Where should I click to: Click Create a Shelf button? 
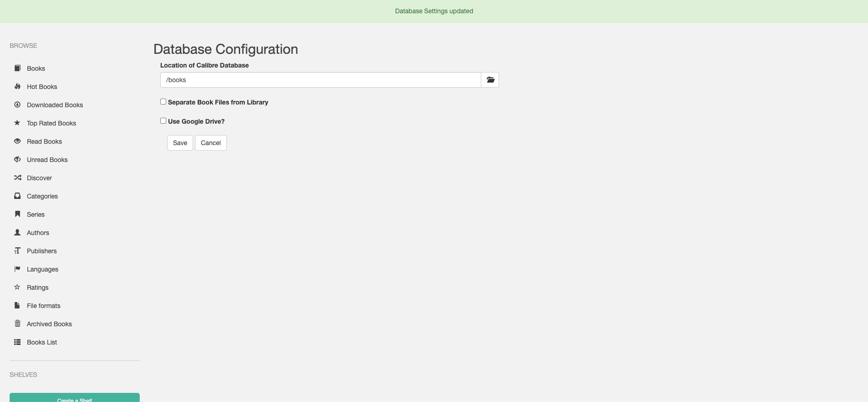[74, 398]
